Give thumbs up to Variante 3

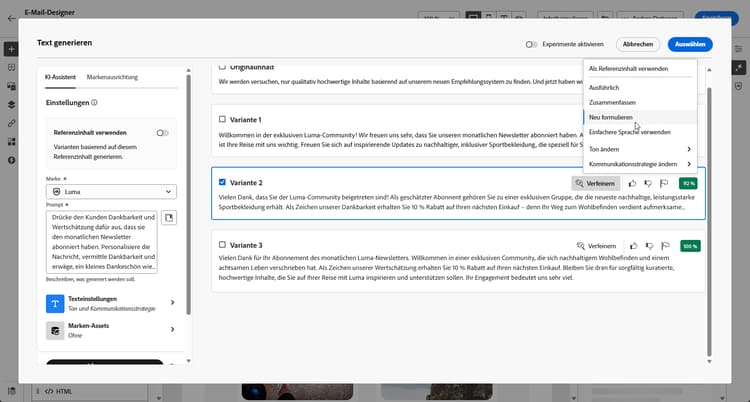pyautogui.click(x=634, y=246)
